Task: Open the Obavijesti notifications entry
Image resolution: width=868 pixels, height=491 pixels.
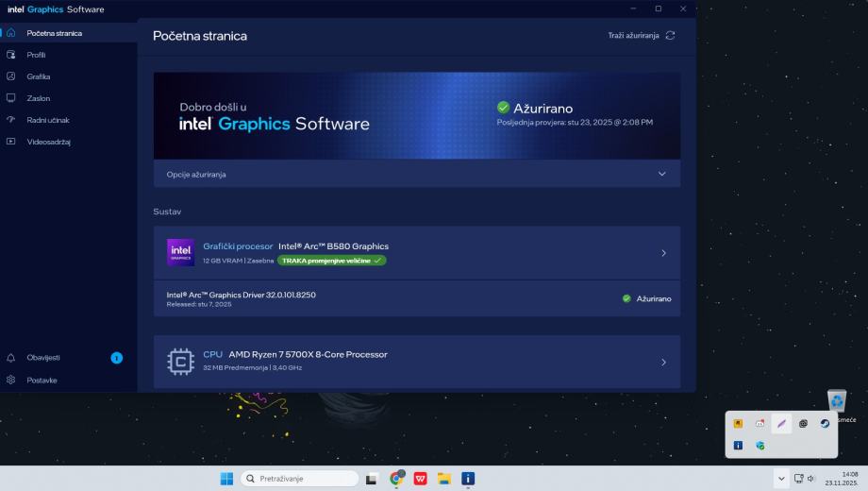Action: point(43,358)
